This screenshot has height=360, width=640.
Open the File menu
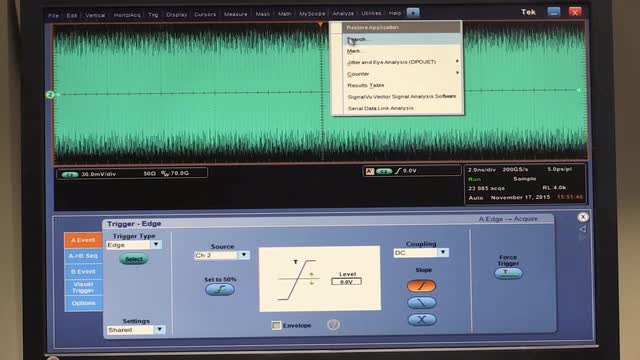pos(53,16)
